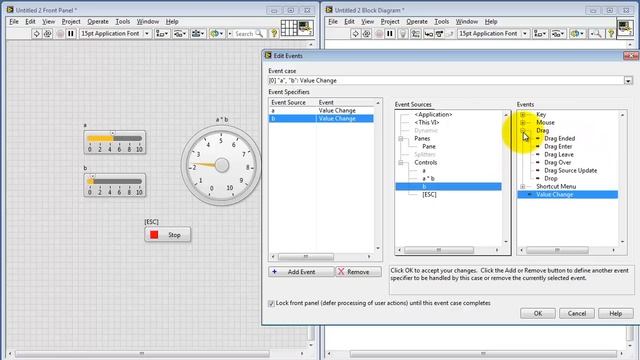Open Reorder menu in Block Diagram toolbar

(577, 33)
